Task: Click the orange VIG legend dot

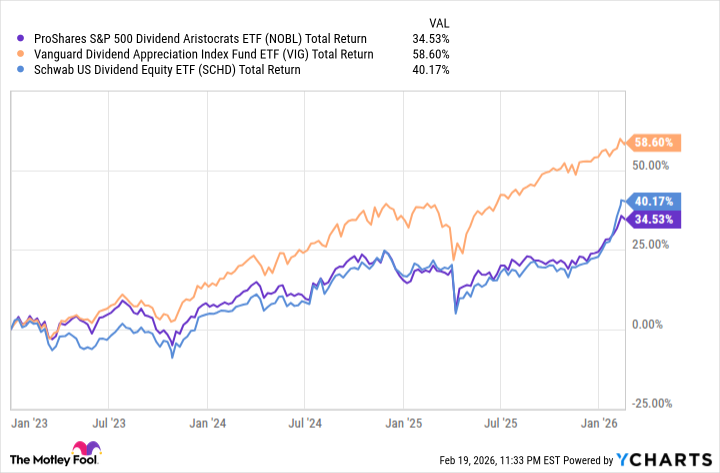Action: [x=11, y=54]
